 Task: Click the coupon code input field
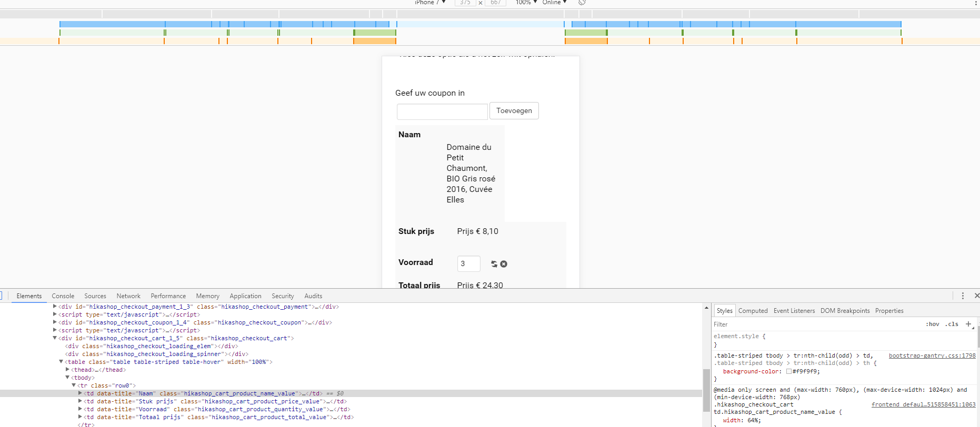tap(442, 111)
